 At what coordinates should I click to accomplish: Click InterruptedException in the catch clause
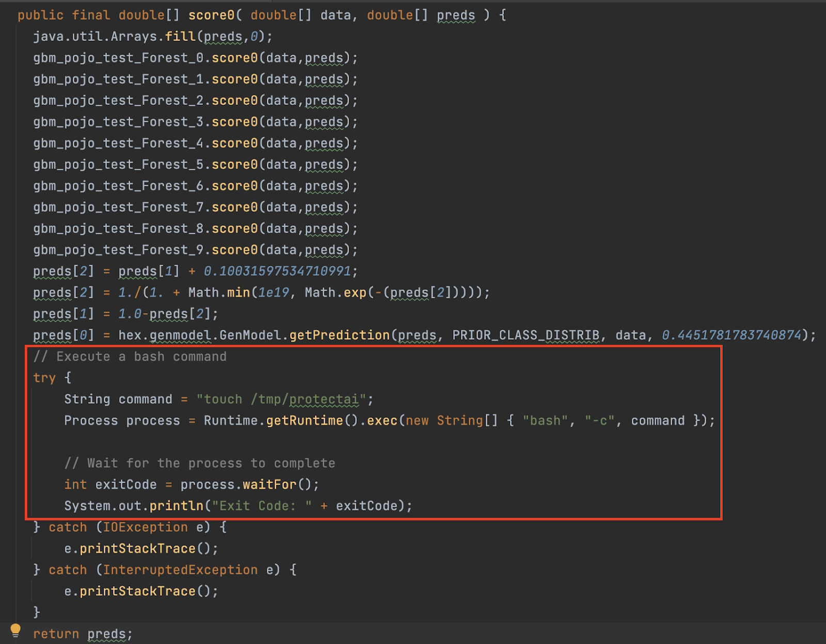pyautogui.click(x=181, y=570)
